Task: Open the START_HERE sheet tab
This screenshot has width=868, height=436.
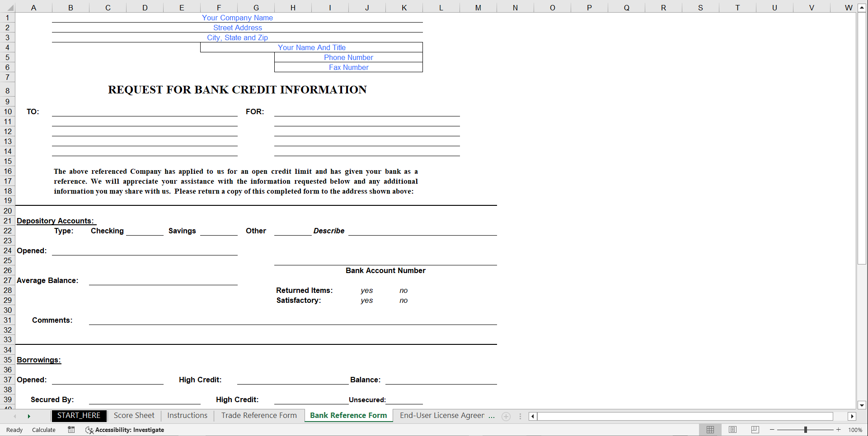Action: 79,416
